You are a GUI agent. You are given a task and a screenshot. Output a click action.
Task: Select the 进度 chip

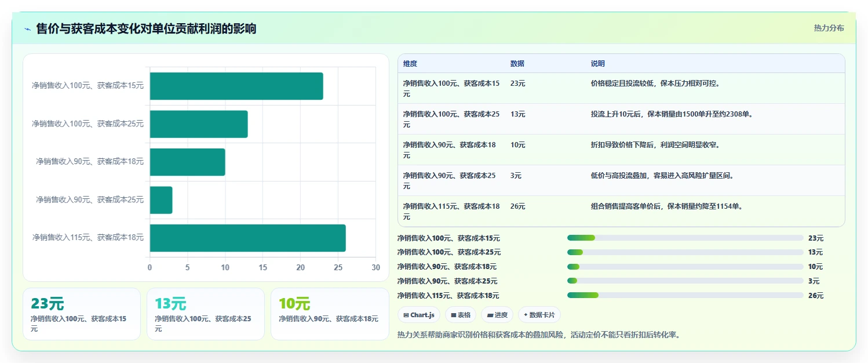497,315
